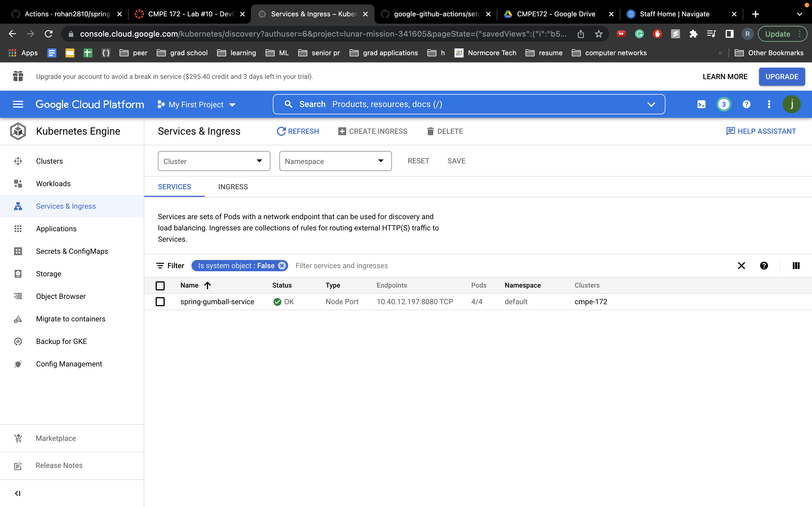This screenshot has height=507, width=812.
Task: Click the column display options icon
Action: (796, 266)
